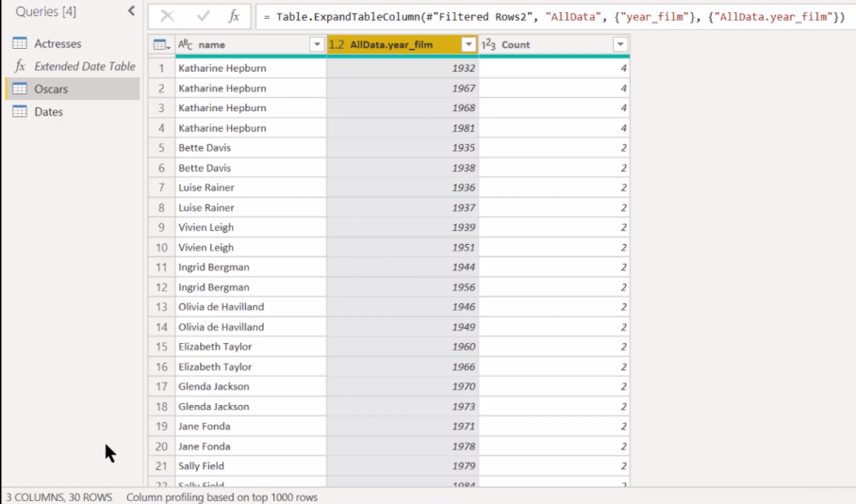Screen dimensions: 856x504
Task: Select the Count column header
Action: point(554,44)
